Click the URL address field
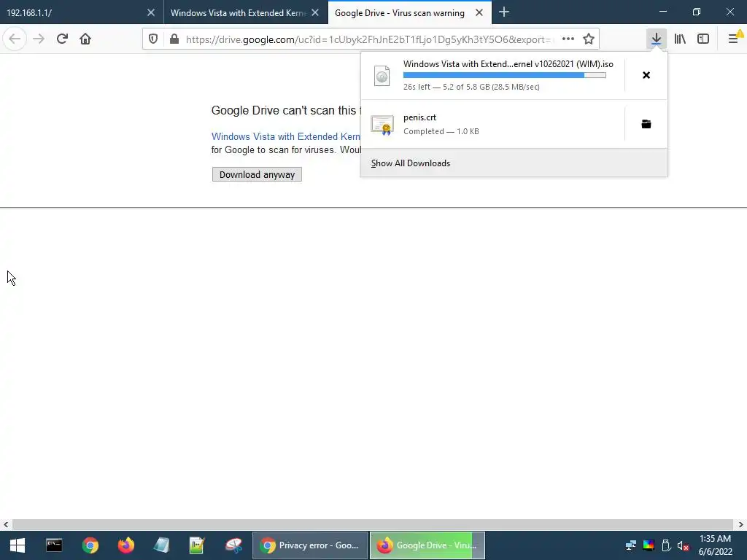This screenshot has height=560, width=747. click(x=369, y=39)
